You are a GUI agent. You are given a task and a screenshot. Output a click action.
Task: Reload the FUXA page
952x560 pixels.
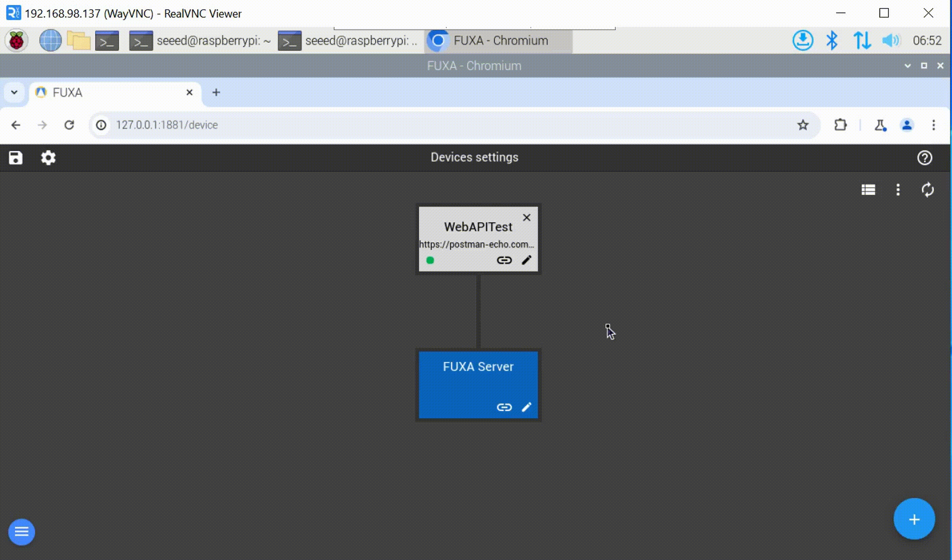[69, 125]
